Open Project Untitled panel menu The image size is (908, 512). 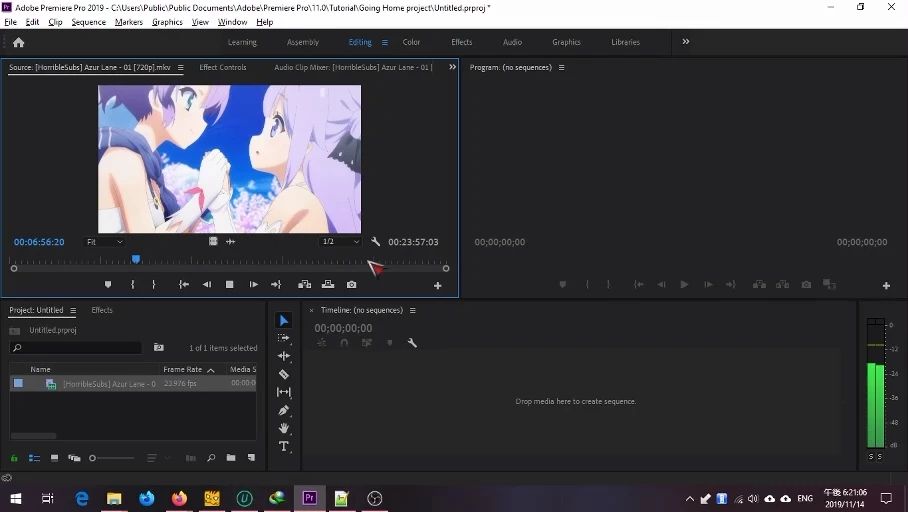tap(73, 310)
